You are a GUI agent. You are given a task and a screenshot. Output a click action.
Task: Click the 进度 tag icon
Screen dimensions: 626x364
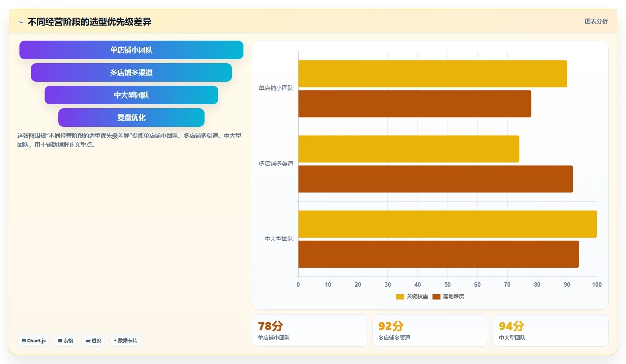[88, 341]
